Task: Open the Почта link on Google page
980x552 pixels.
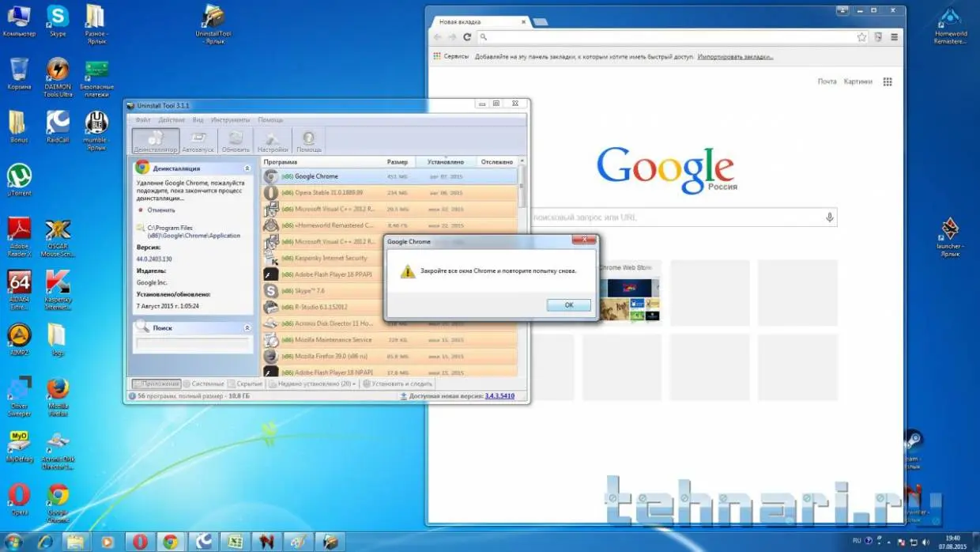Action: coord(827,81)
